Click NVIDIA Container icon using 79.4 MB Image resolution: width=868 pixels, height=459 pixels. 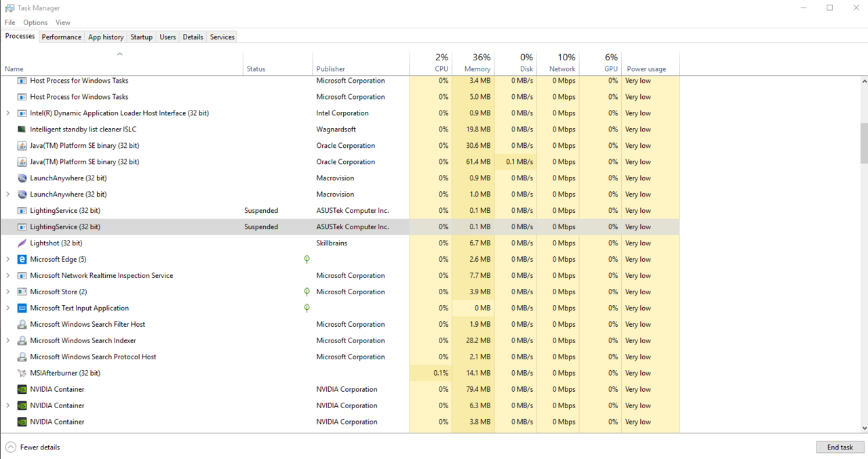(x=22, y=390)
